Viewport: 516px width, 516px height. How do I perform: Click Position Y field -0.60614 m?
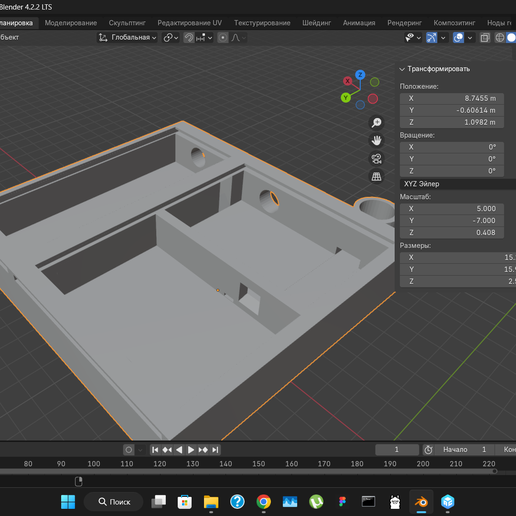click(x=452, y=110)
